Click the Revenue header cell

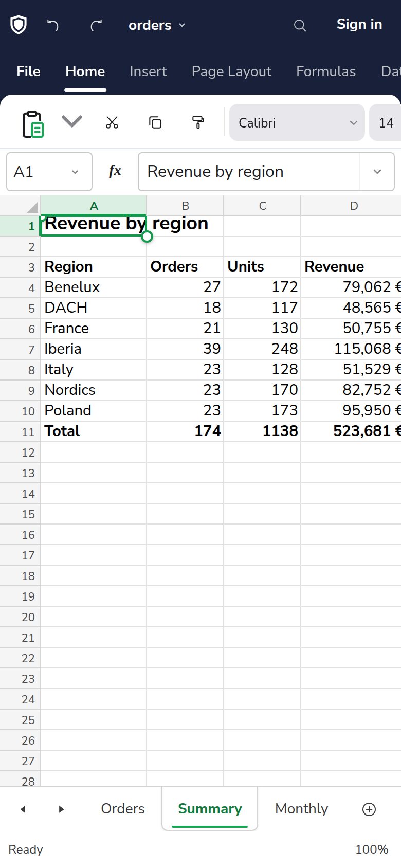tap(351, 267)
